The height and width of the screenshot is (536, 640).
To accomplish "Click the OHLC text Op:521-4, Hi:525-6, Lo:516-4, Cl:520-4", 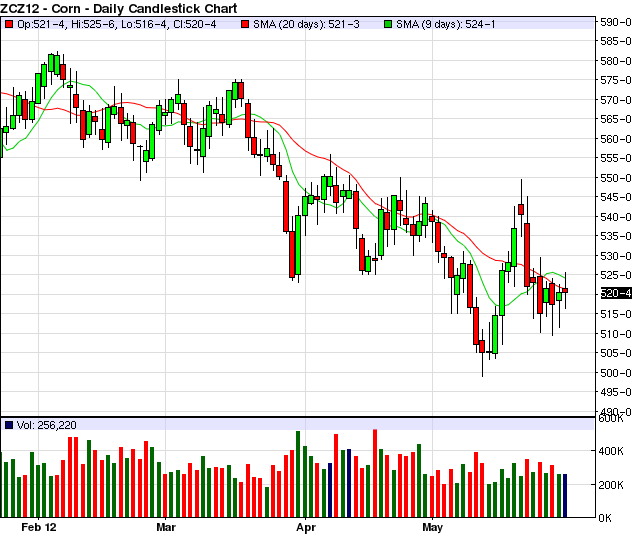I will tap(117, 24).
